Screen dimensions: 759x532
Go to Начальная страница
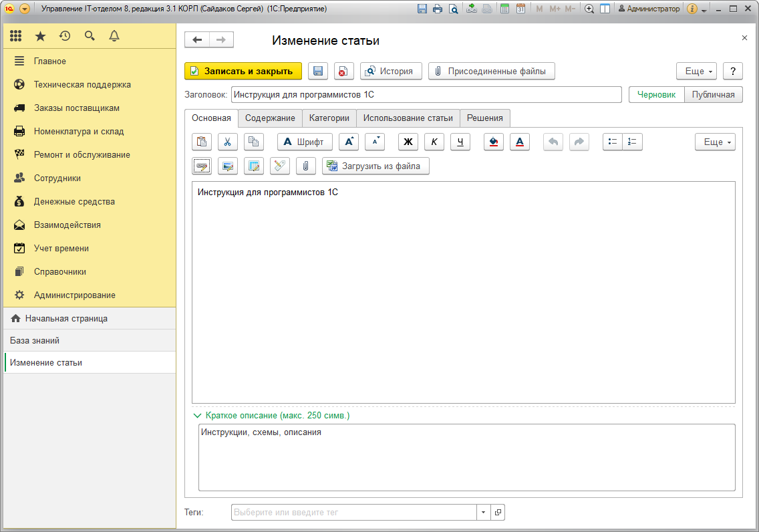90,319
